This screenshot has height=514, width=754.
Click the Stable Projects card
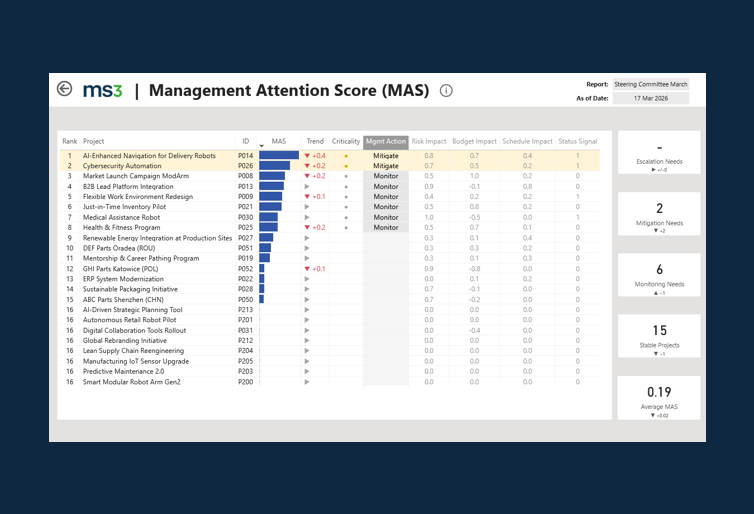[x=659, y=336]
